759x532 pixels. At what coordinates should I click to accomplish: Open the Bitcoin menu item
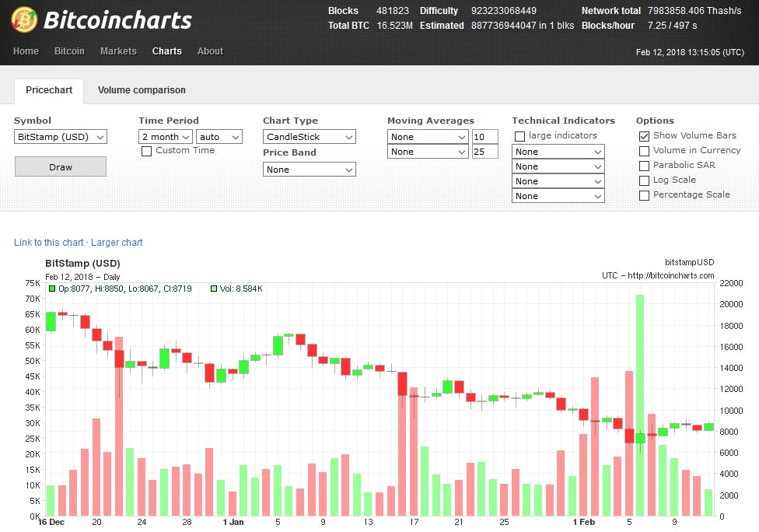click(x=69, y=51)
